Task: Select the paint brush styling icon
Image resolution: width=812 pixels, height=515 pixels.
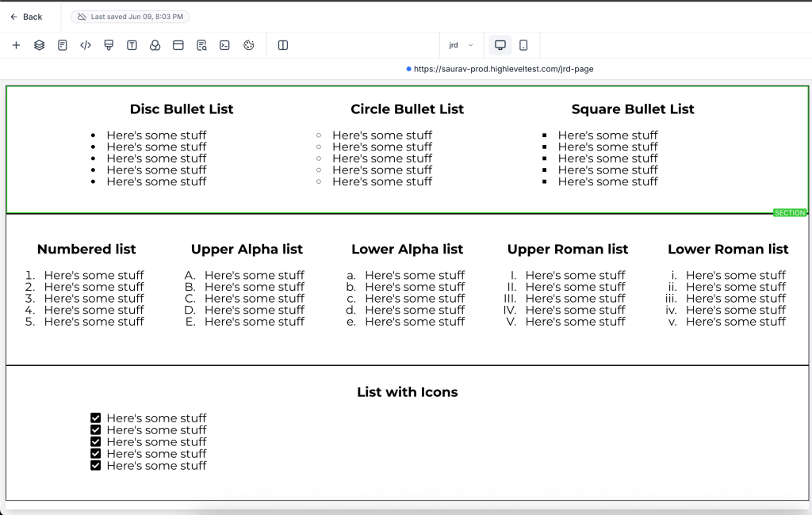Action: tap(109, 45)
